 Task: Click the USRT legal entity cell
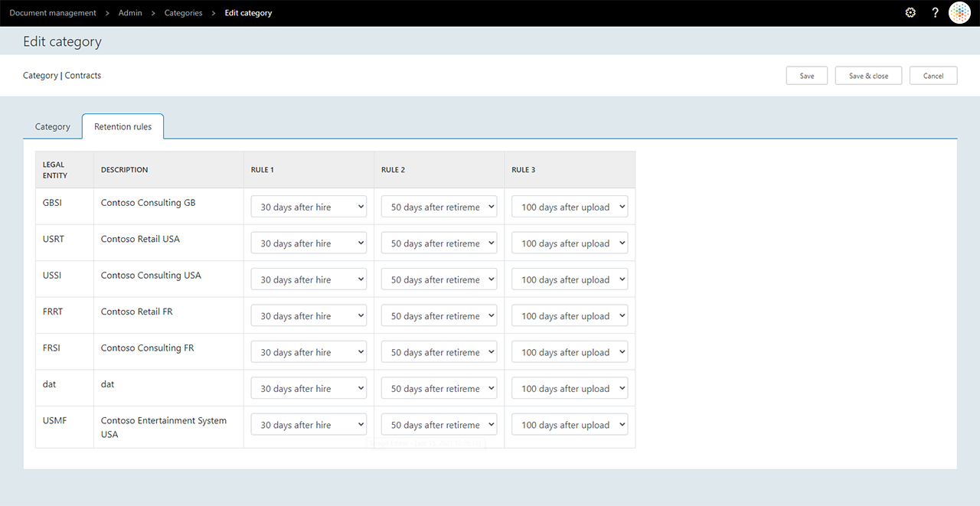pos(64,243)
